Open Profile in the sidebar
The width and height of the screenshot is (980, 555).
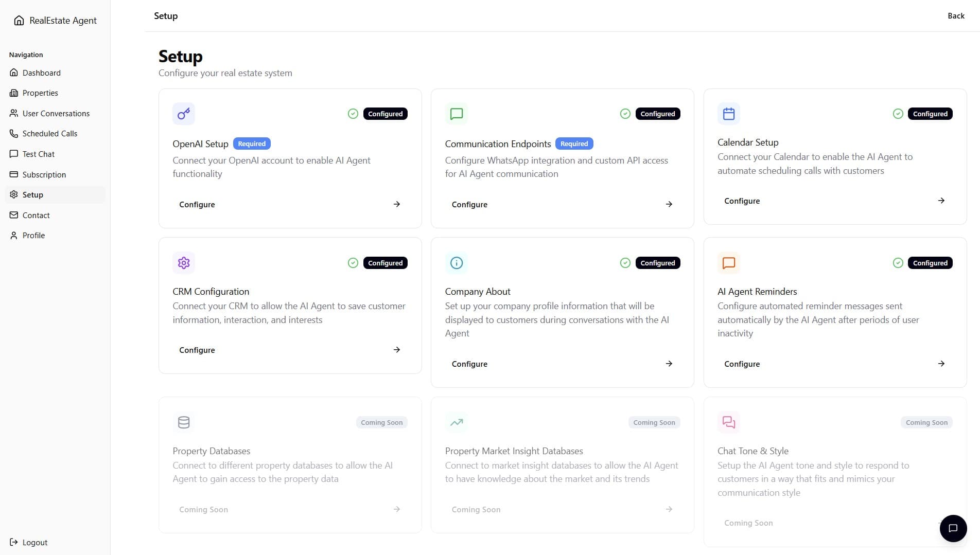pyautogui.click(x=55, y=235)
